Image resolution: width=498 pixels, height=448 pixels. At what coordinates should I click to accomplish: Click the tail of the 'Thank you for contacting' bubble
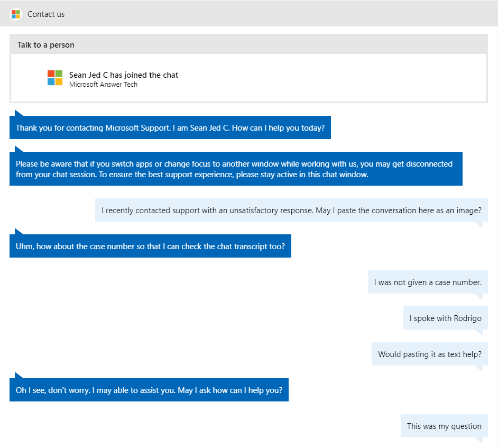pos(18,113)
